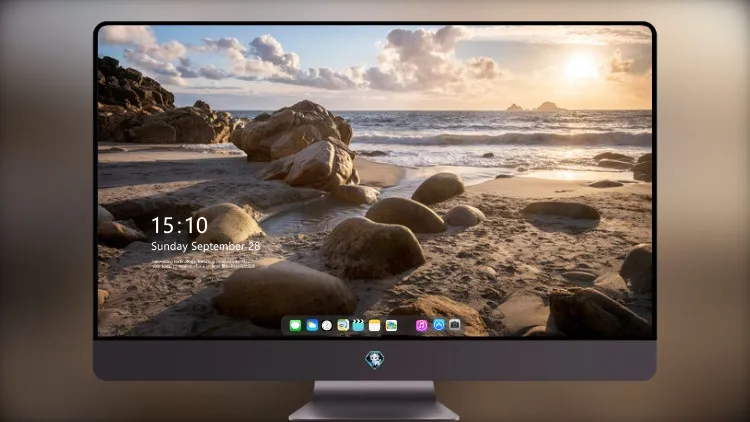The width and height of the screenshot is (750, 422).
Task: Click the sun in the wallpaper sky
Action: pyautogui.click(x=580, y=66)
